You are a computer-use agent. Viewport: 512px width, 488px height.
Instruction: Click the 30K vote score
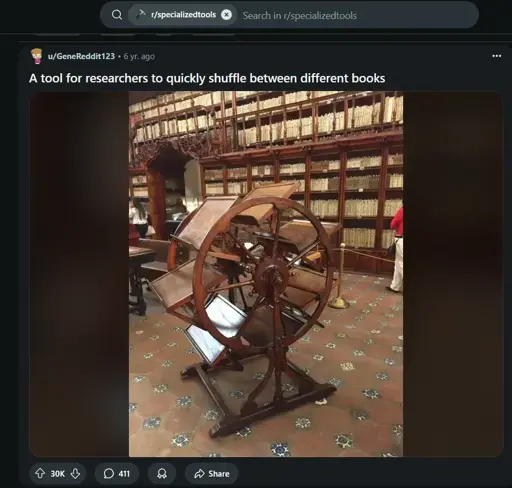click(58, 474)
